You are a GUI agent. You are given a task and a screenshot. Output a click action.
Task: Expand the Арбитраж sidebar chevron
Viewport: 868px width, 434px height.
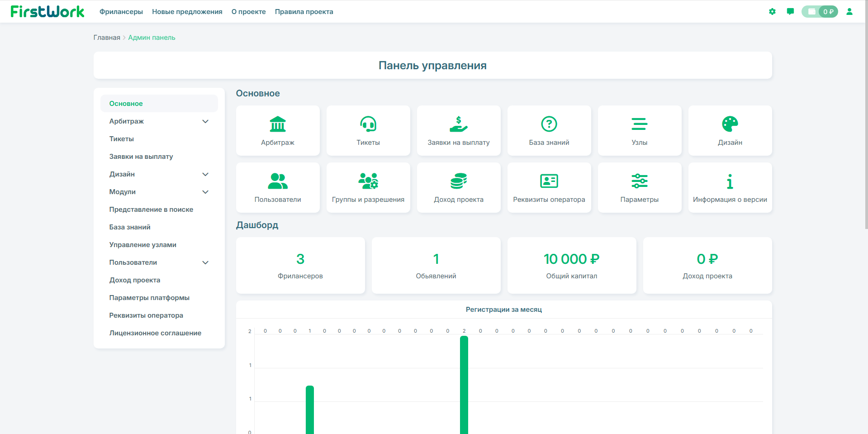(x=205, y=121)
